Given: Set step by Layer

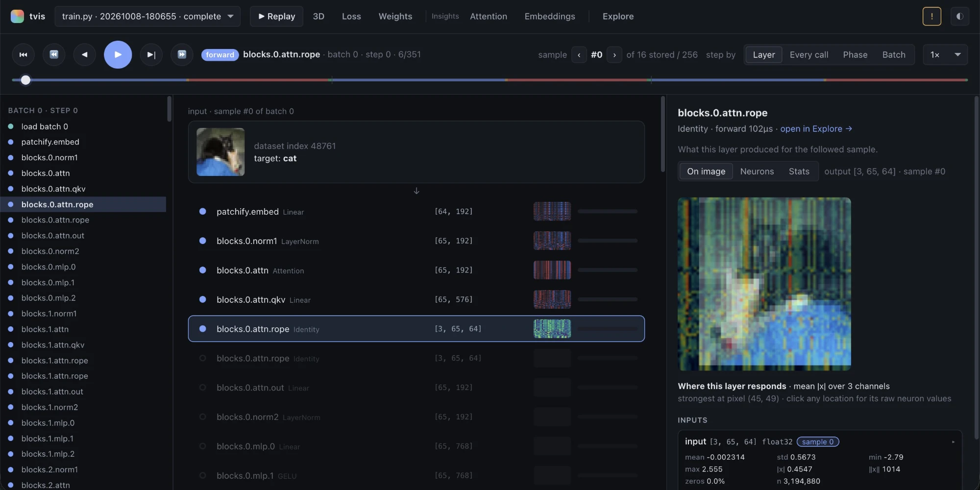Looking at the screenshot, I should [763, 55].
